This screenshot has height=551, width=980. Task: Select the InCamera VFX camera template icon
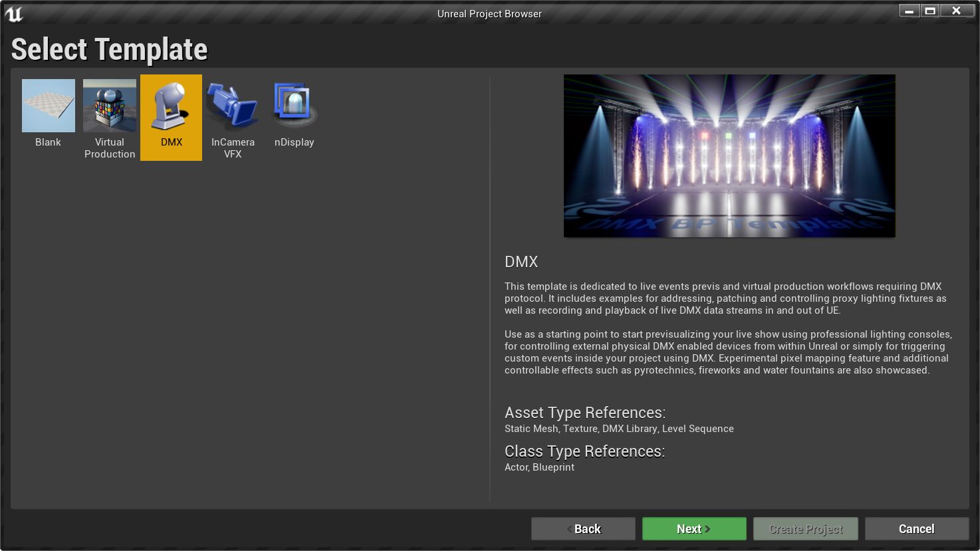233,106
